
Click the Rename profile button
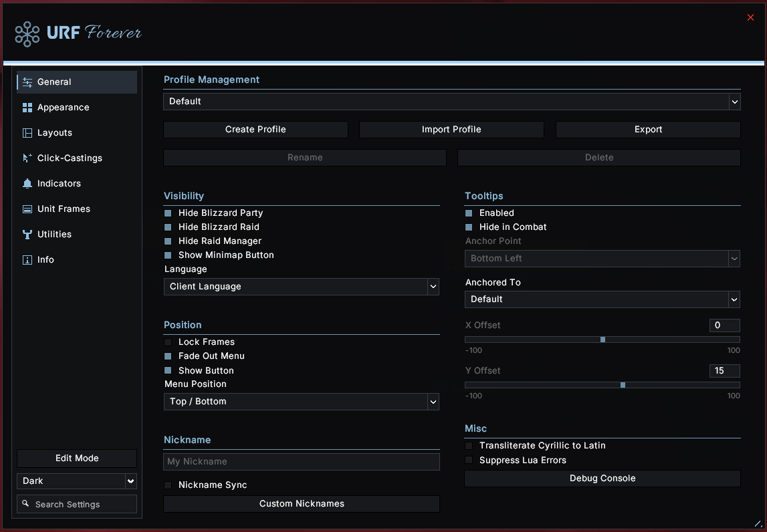305,158
